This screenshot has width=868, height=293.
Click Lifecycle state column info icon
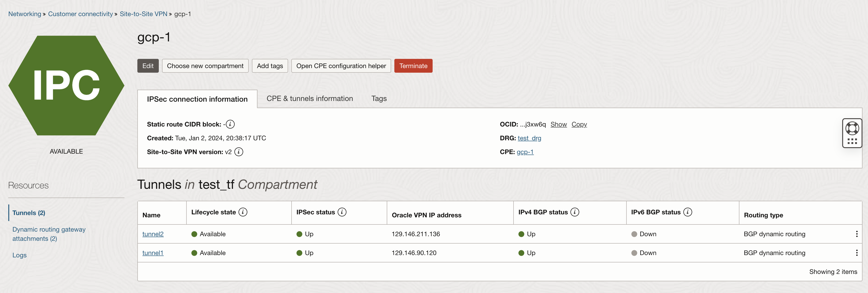(x=243, y=212)
